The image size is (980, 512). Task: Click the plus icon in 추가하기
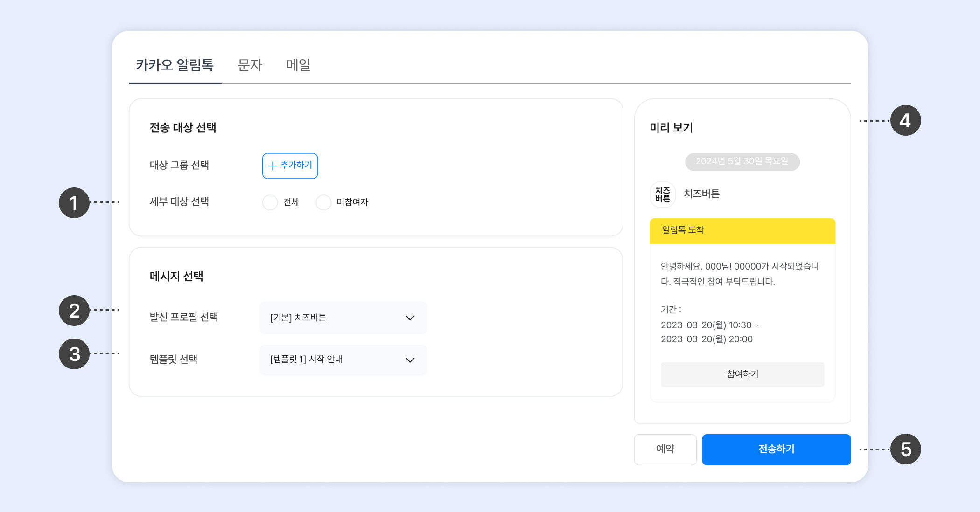(x=273, y=166)
